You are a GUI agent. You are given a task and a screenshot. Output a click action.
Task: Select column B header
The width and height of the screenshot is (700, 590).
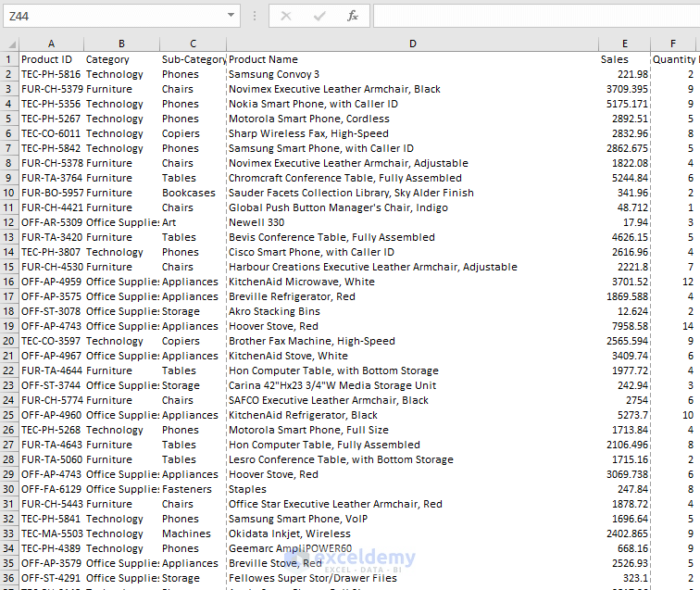coord(121,44)
